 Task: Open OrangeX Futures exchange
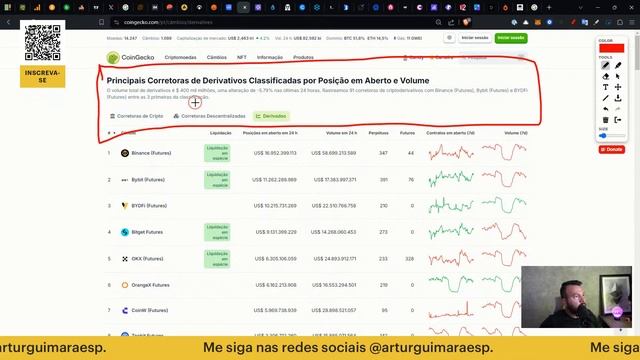150,285
